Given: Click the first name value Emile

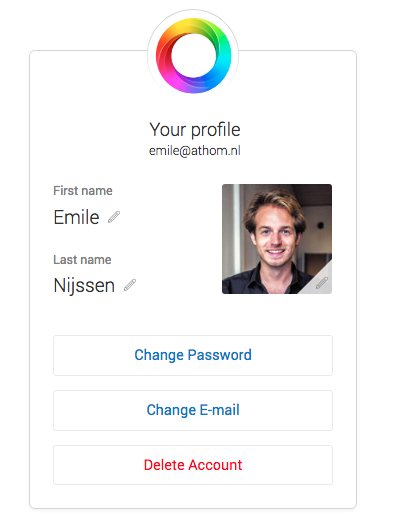Looking at the screenshot, I should pos(76,217).
